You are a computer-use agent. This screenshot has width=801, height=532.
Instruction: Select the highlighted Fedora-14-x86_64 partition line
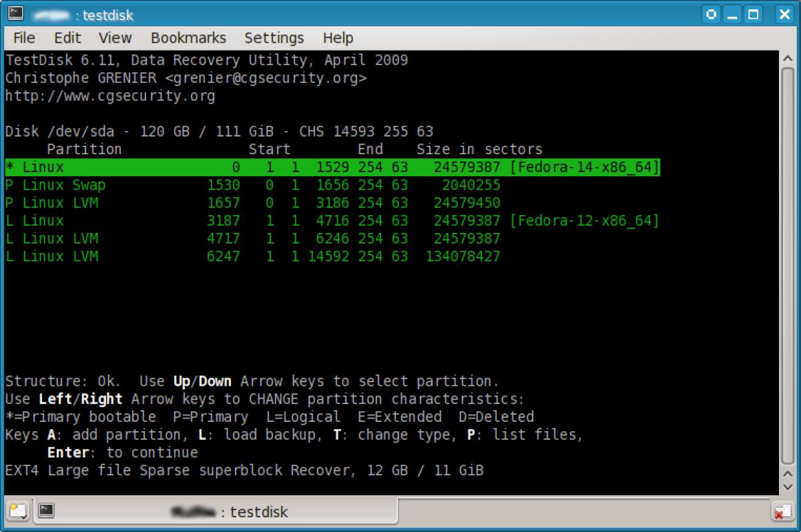click(x=267, y=167)
